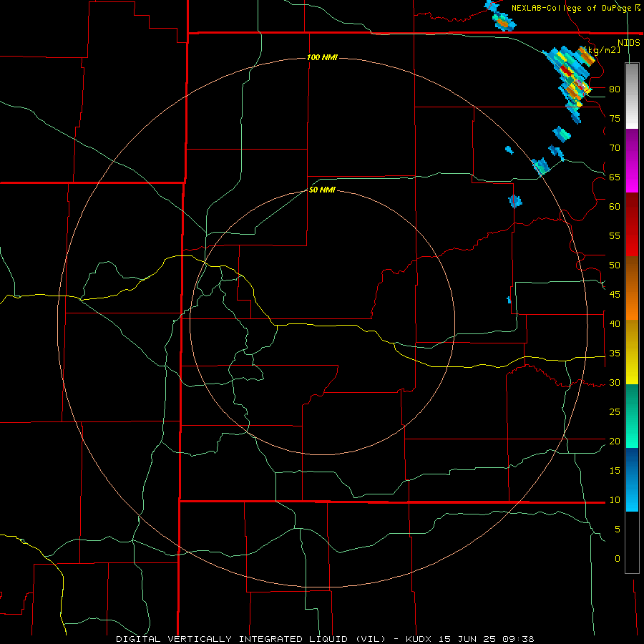Click the legend value 25 beside the color bar
Image resolution: width=644 pixels, height=644 pixels.
[x=615, y=411]
